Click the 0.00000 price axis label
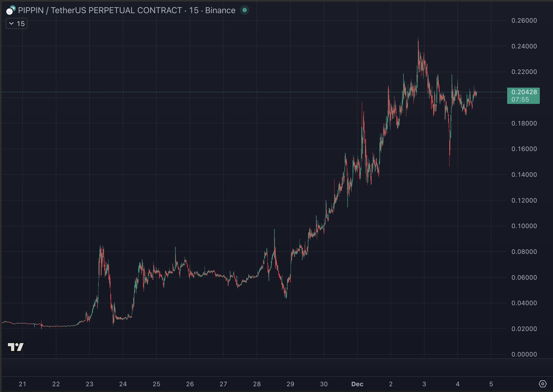553x392 pixels. click(524, 354)
